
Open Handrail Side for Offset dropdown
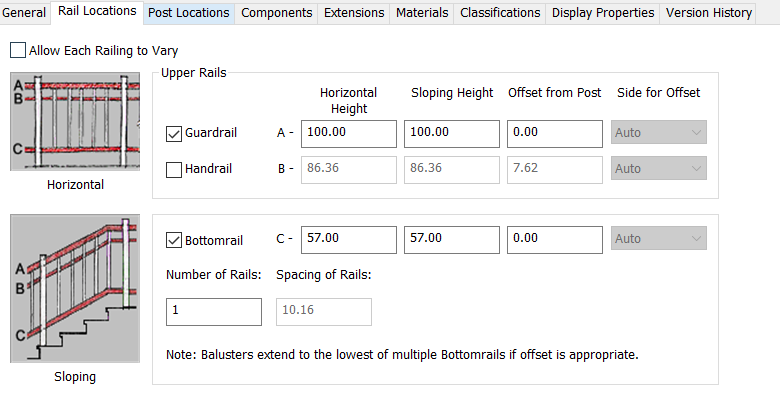click(x=659, y=168)
